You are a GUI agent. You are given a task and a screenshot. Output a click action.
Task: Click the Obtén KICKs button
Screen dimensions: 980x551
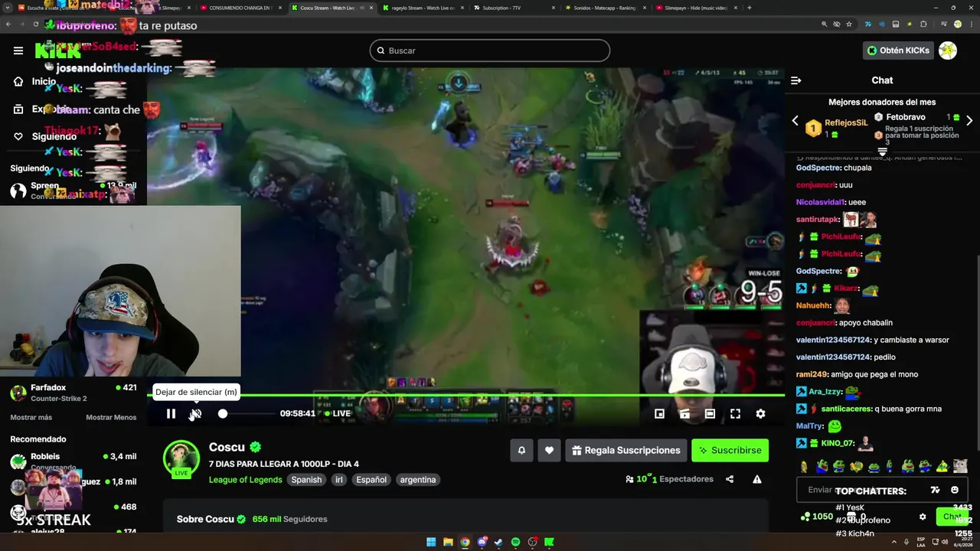[x=898, y=51]
